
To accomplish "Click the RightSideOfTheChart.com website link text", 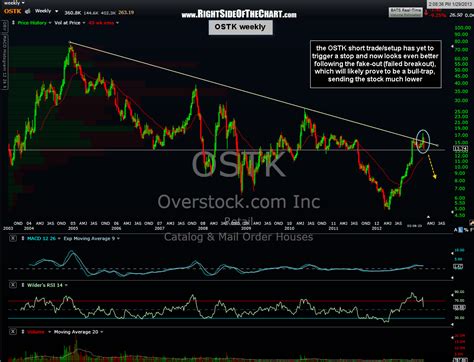I will tap(239, 14).
